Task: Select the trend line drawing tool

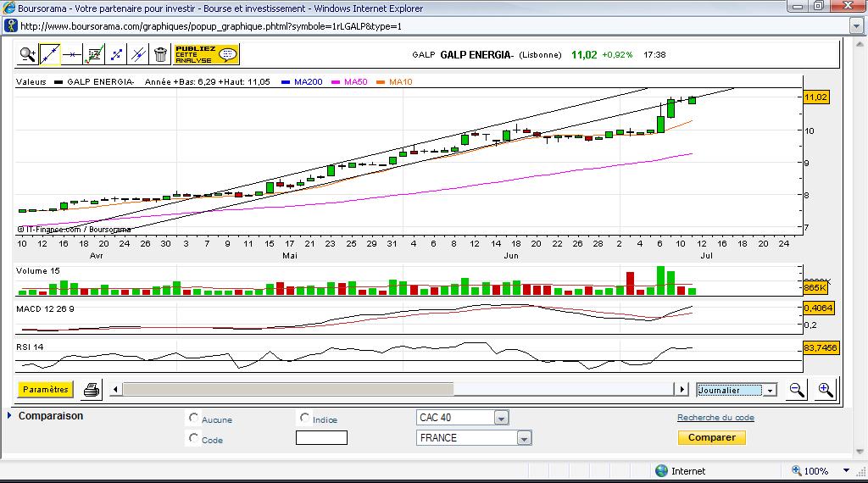Action: point(50,54)
